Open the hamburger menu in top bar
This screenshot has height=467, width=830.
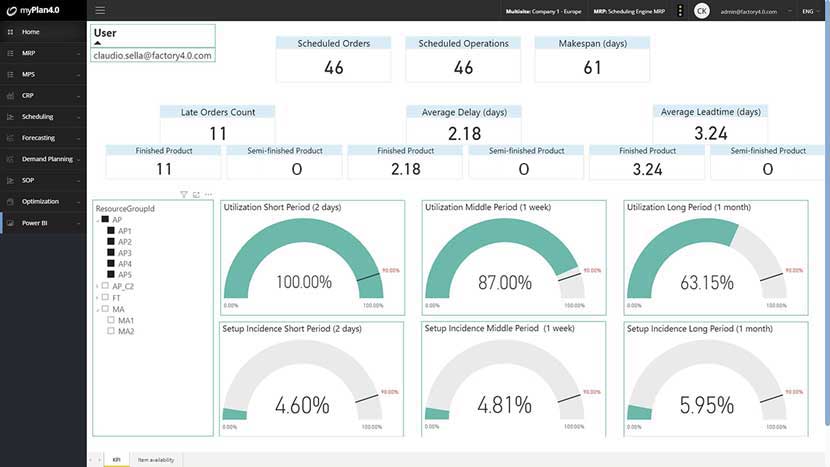tap(100, 11)
